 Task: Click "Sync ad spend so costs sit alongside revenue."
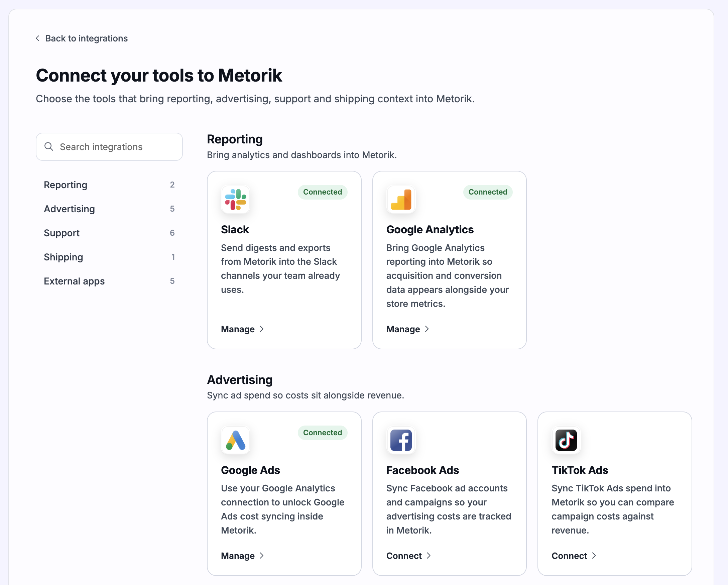tap(306, 395)
